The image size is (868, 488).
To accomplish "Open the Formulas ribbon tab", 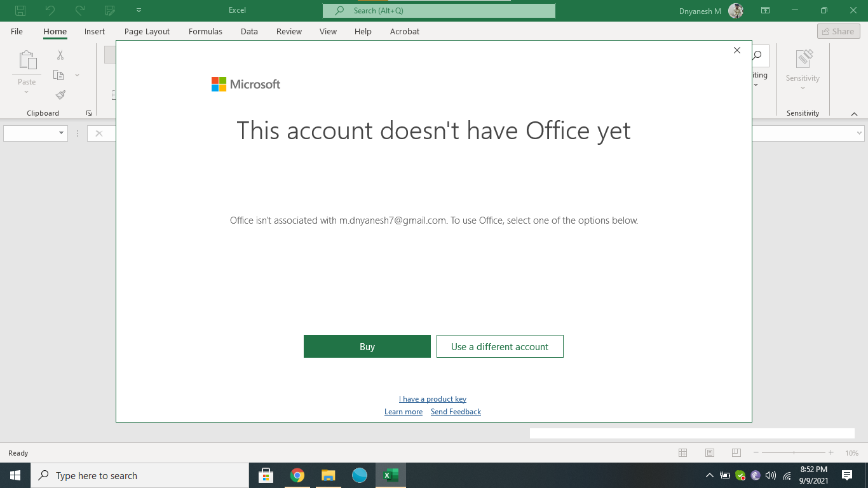I will point(205,31).
